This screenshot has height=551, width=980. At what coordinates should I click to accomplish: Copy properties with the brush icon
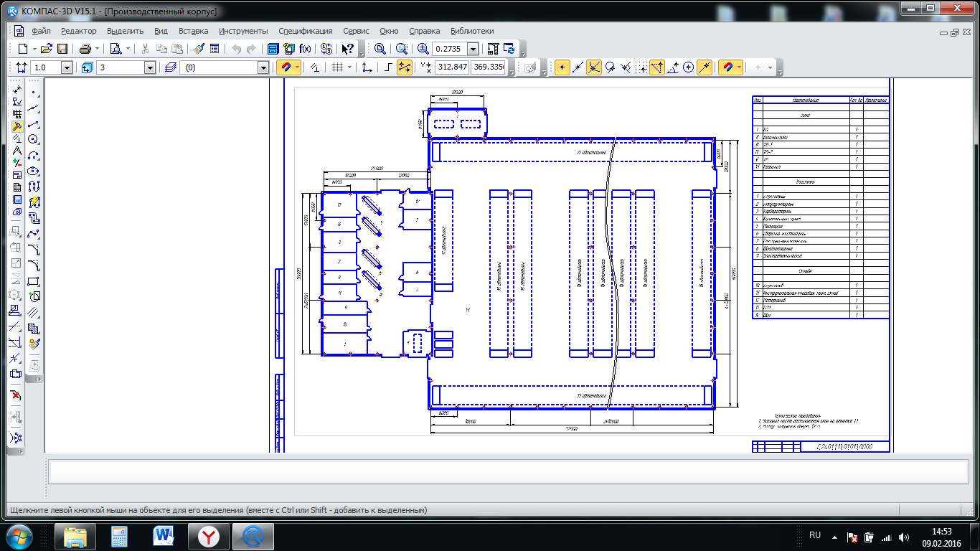coord(199,49)
